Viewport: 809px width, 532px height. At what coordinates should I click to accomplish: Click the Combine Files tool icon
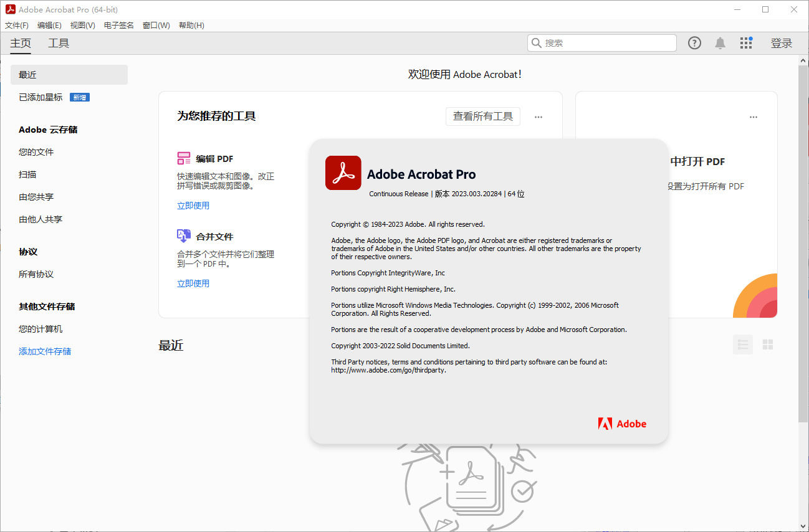point(184,235)
